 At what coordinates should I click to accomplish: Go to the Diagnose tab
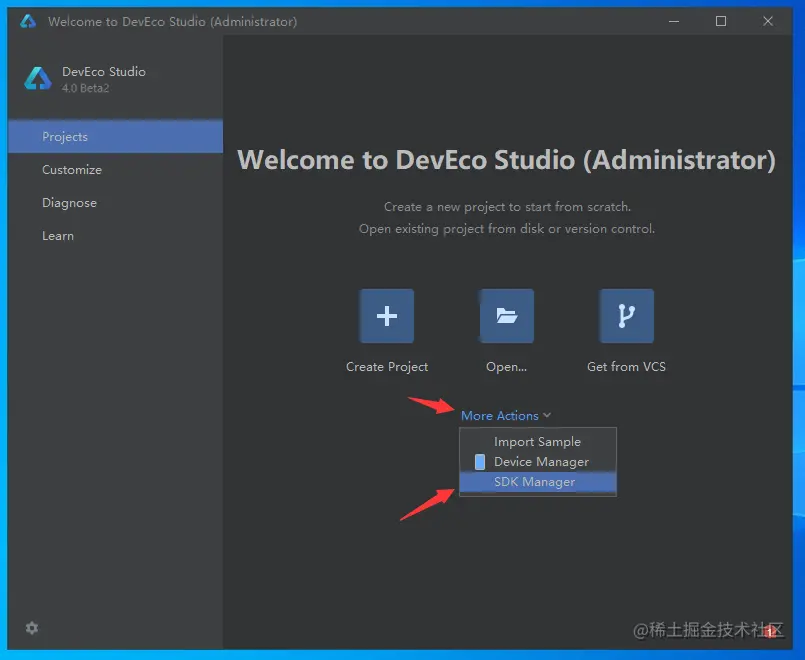(116, 203)
